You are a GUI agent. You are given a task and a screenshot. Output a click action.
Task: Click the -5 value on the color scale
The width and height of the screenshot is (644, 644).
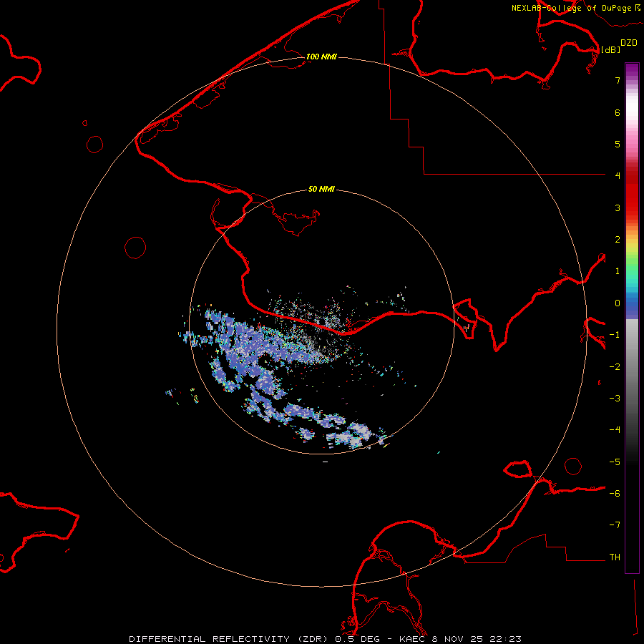point(615,462)
